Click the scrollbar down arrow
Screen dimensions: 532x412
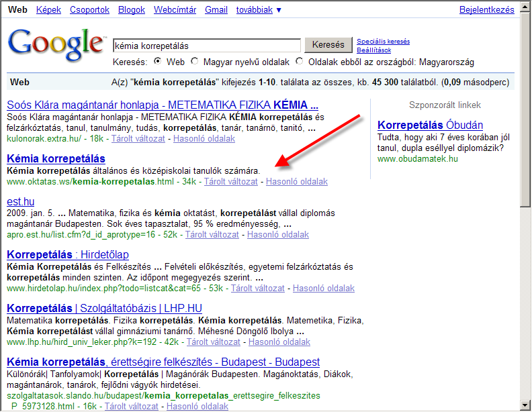[x=525, y=405]
